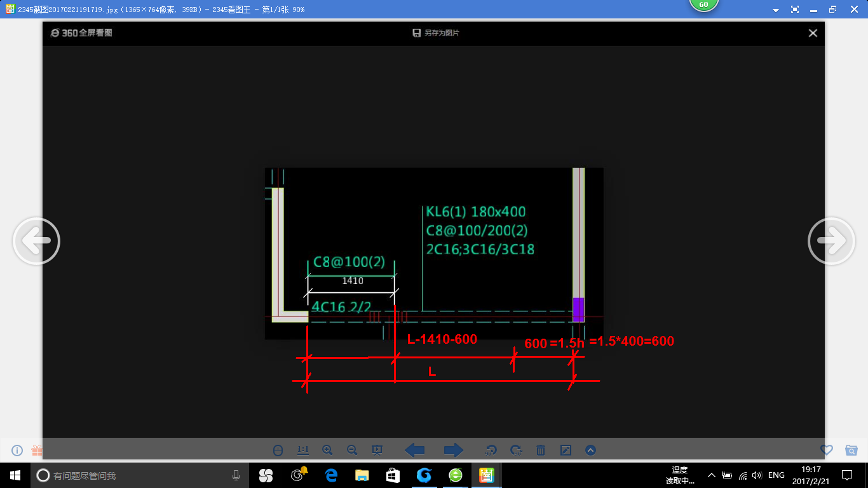Go to previous image in bottom toolbar
Viewport: 868px width, 488px height.
415,451
